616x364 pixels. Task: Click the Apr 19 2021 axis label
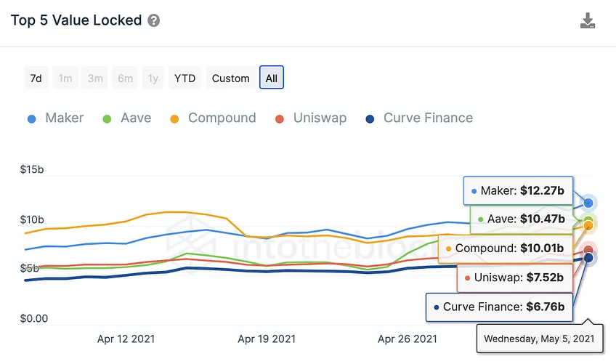click(x=267, y=339)
